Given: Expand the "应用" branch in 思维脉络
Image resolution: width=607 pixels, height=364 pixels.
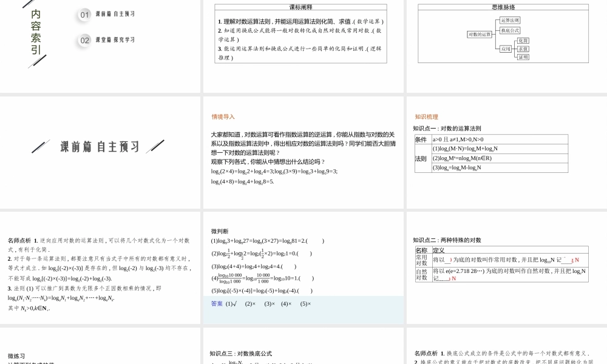Looking at the screenshot, I should point(504,48).
